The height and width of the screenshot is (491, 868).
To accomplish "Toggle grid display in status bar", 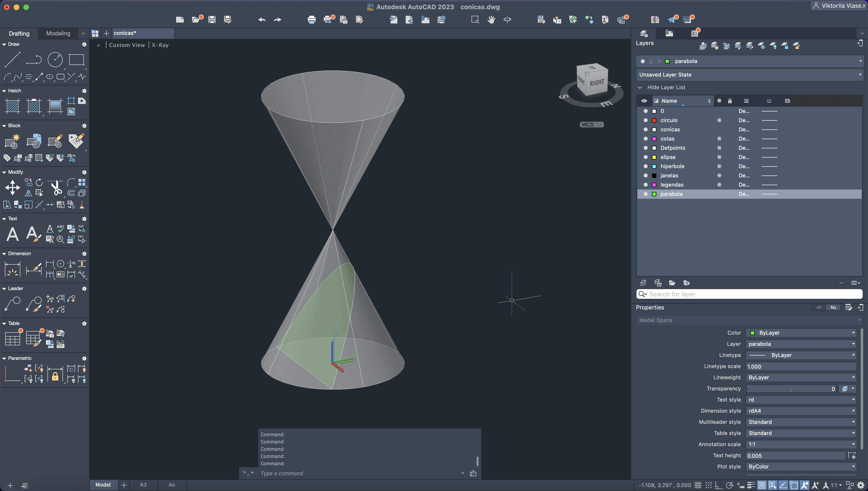I will pyautogui.click(x=698, y=485).
